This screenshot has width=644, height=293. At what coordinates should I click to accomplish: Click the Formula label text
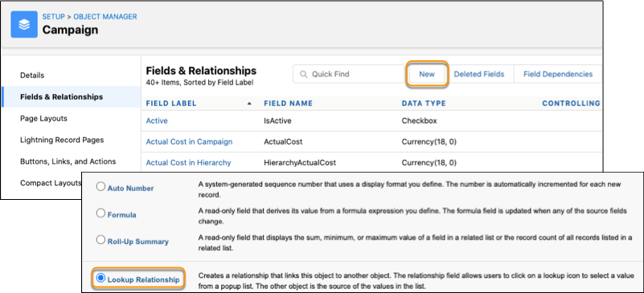[122, 214]
